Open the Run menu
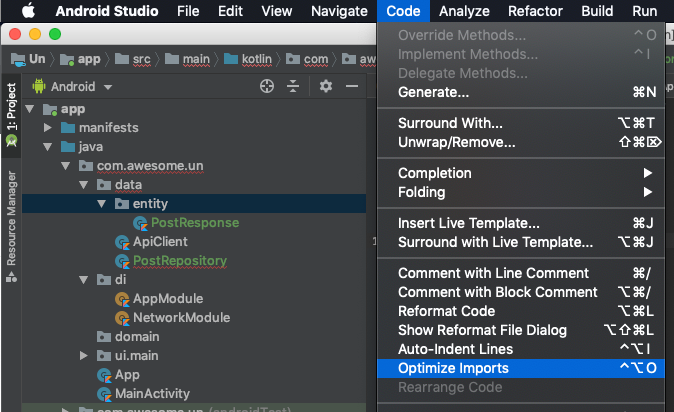The width and height of the screenshot is (674, 412). click(x=644, y=11)
